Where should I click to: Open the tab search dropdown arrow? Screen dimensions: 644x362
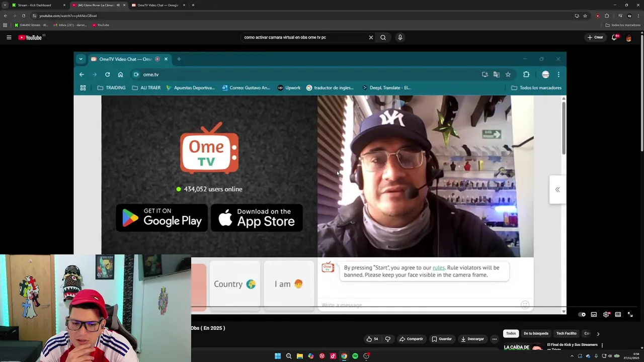5,5
